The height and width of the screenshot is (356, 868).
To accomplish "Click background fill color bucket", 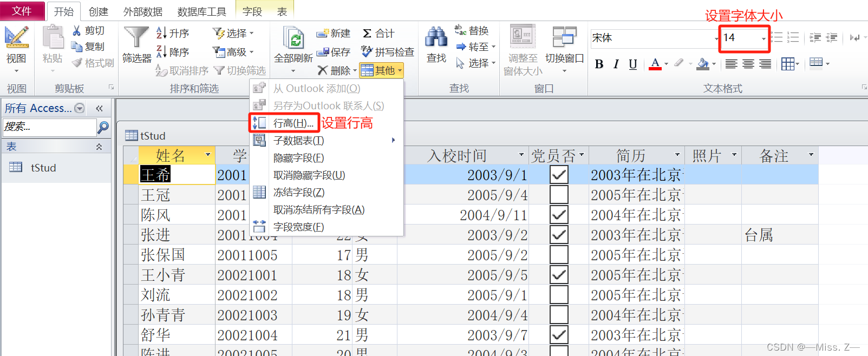I will 703,64.
